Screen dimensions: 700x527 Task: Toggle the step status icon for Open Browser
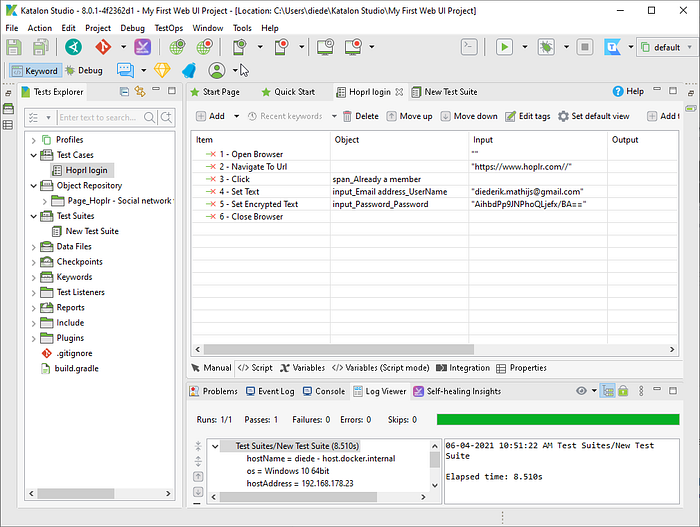211,154
